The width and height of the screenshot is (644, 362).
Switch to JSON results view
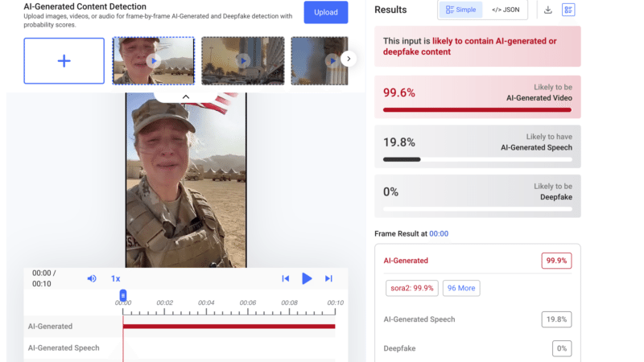pyautogui.click(x=506, y=10)
